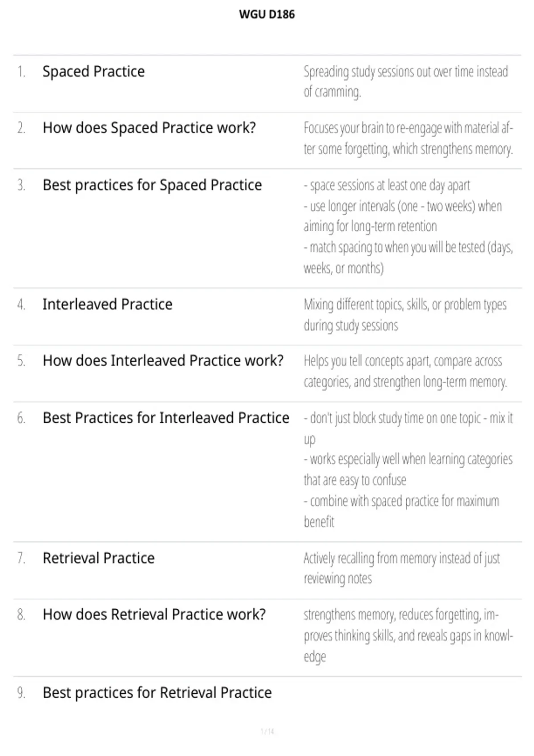
Task: Click the page number indicator at bottom
Action: pyautogui.click(x=267, y=731)
